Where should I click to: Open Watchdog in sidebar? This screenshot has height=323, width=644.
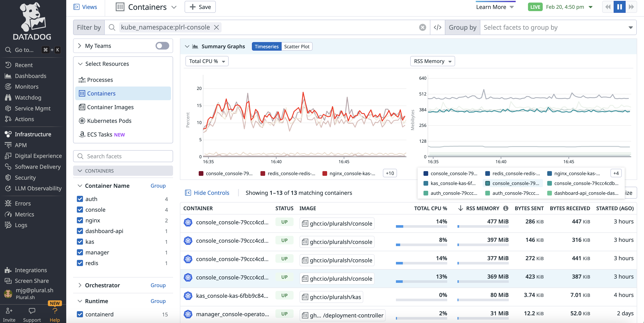[28, 97]
